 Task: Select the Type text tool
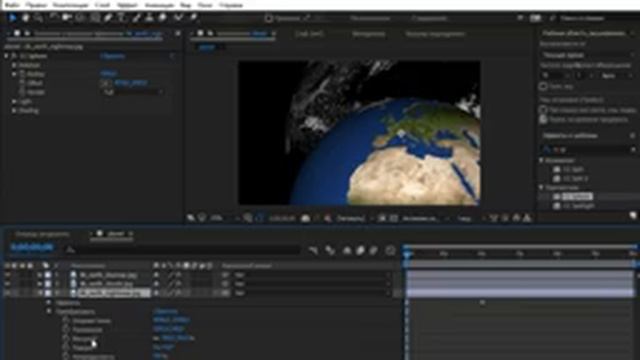click(x=122, y=18)
